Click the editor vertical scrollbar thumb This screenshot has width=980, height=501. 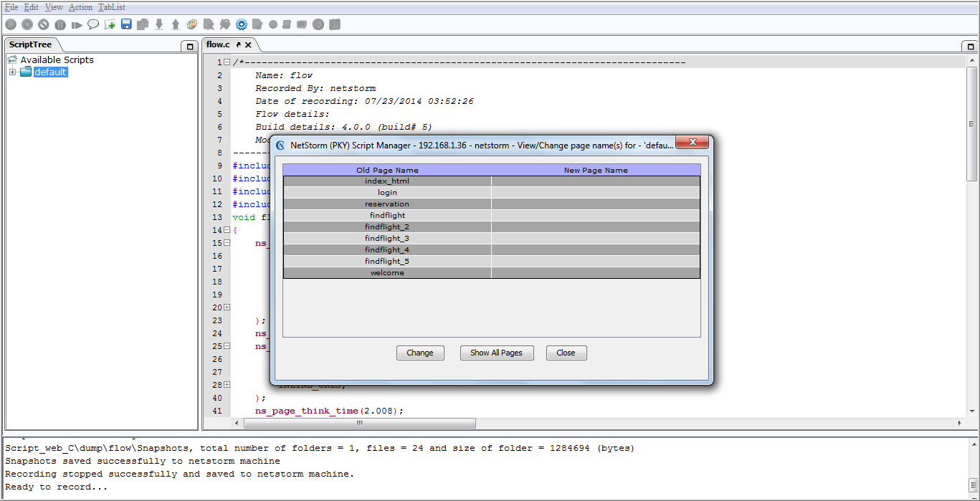pos(972,124)
